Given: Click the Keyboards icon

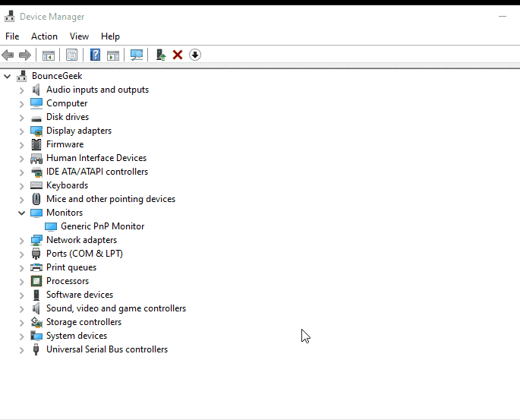Looking at the screenshot, I should 36,185.
